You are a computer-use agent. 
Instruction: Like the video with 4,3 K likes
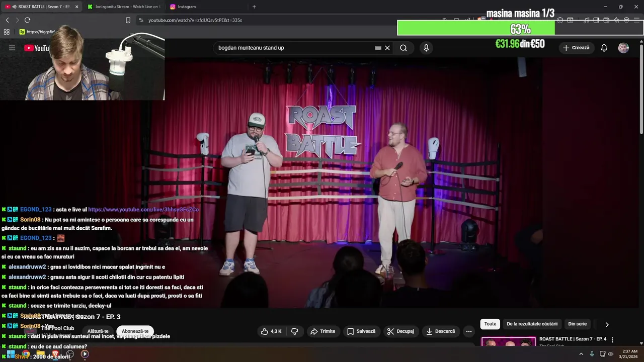pos(271,331)
